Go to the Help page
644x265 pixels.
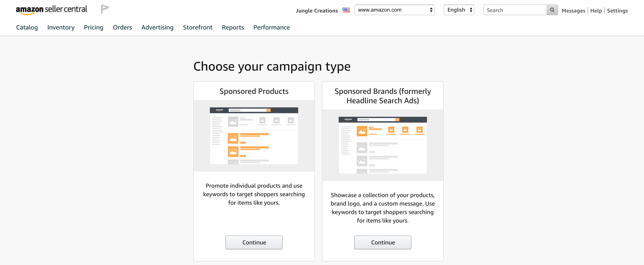(x=596, y=11)
